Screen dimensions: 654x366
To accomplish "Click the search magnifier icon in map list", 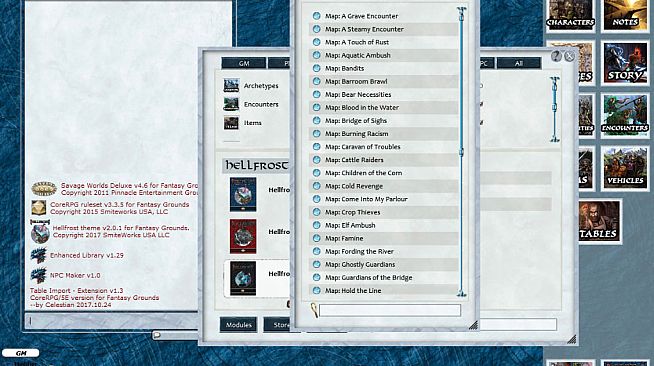I will [314, 310].
